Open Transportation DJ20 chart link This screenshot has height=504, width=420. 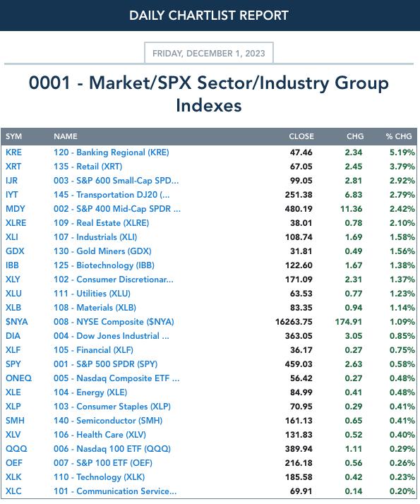[112, 195]
